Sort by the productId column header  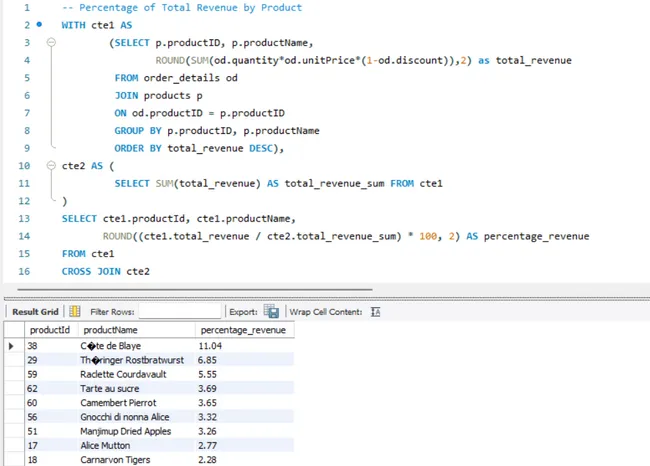point(50,330)
